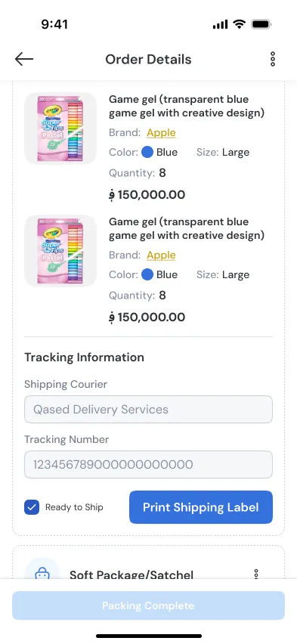Tap the cellular signal bars icon
The height and width of the screenshot is (644, 297).
coord(220,25)
